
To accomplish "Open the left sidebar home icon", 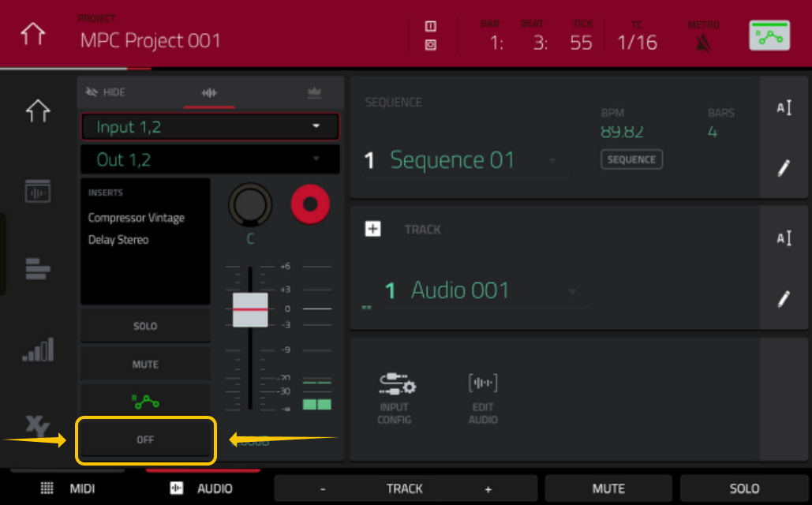I will [x=38, y=110].
